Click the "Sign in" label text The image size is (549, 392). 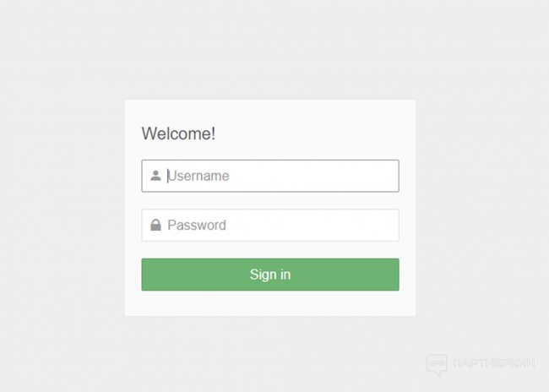tap(270, 275)
